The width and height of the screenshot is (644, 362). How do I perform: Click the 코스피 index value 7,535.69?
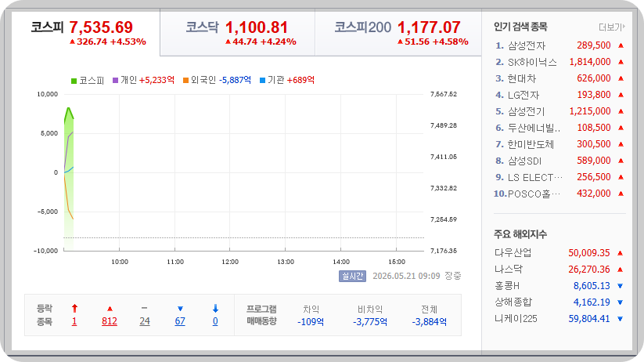(x=101, y=27)
